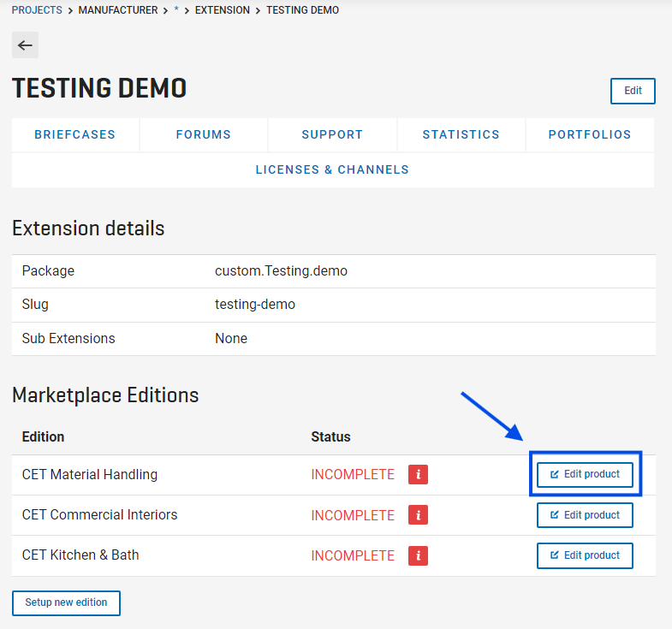Click the Sub Extensions value None

click(x=231, y=339)
